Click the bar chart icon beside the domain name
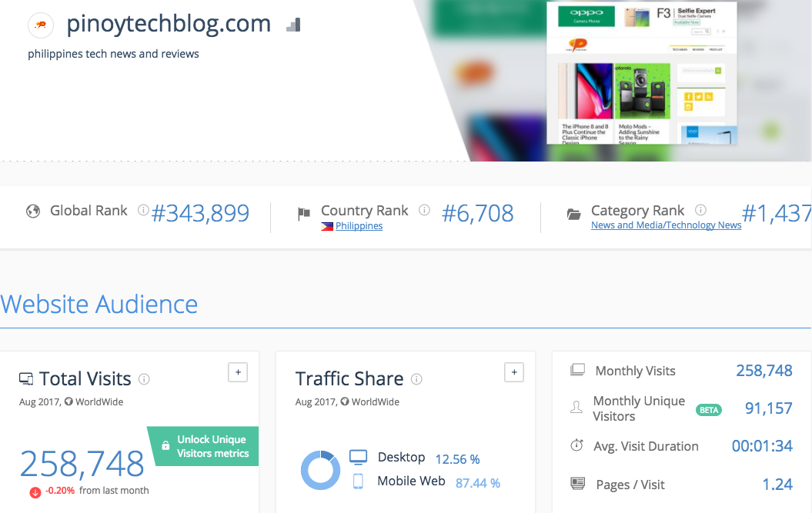 293,25
